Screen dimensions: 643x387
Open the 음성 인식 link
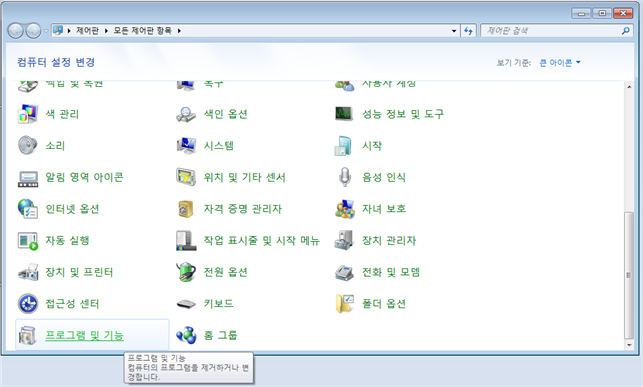point(384,177)
